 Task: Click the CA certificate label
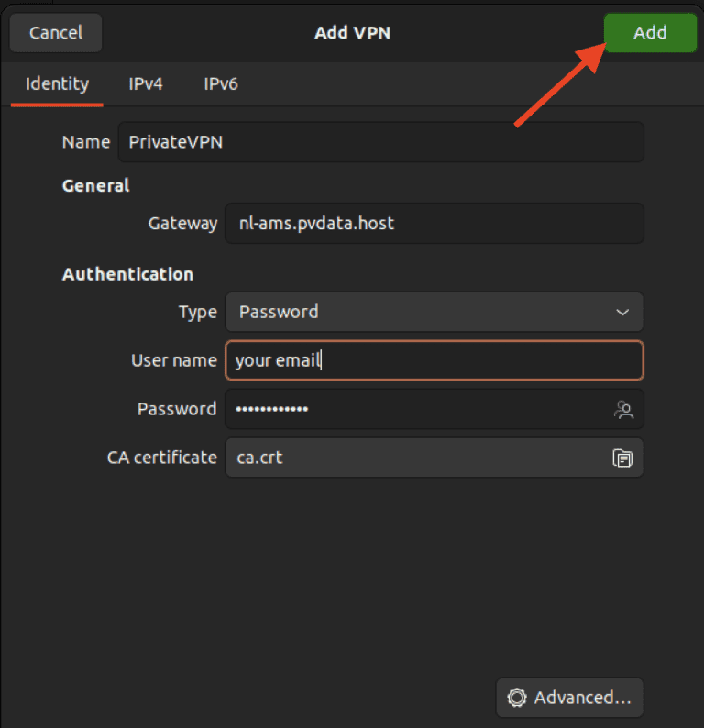[162, 458]
